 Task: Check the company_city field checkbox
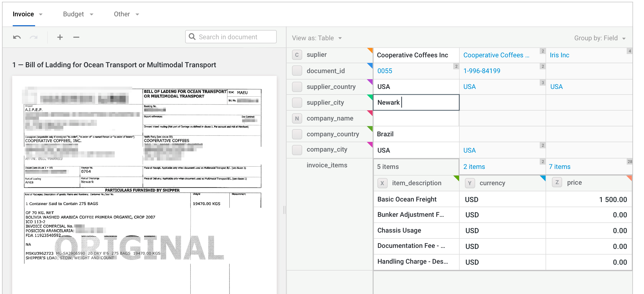297,150
